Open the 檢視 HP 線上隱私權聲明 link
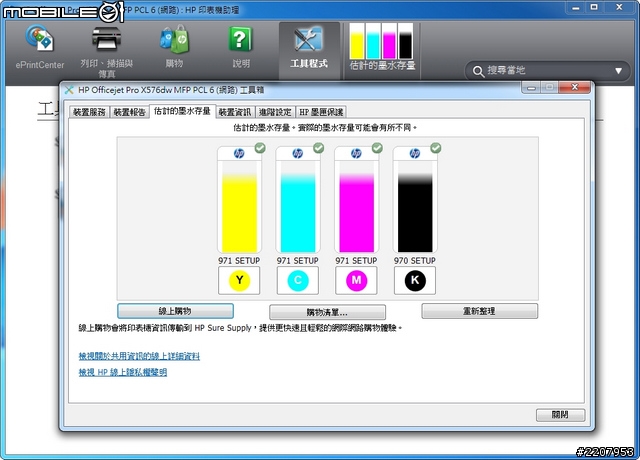 123,372
